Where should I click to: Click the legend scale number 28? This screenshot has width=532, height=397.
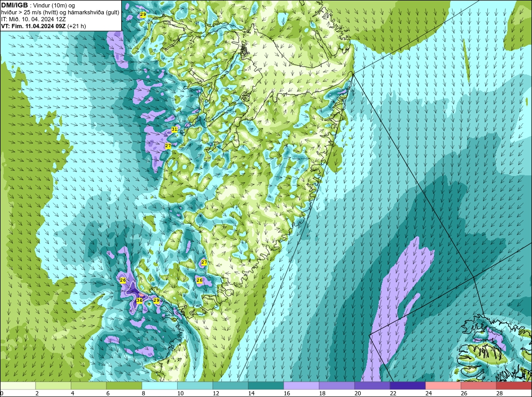point(499,393)
